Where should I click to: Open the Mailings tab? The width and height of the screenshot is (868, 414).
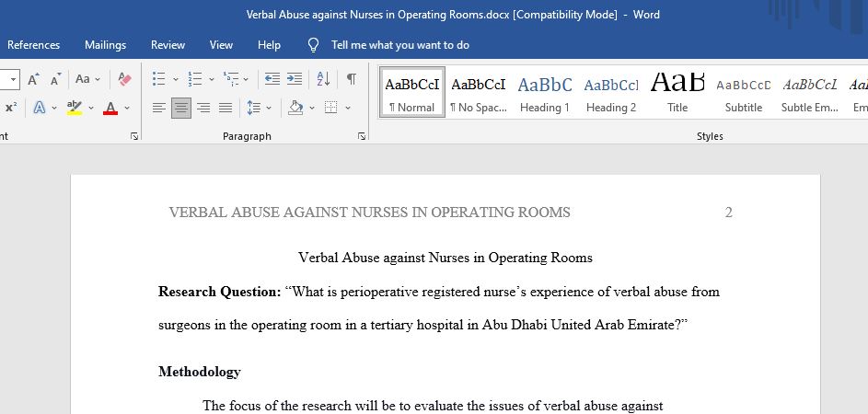pyautogui.click(x=105, y=45)
